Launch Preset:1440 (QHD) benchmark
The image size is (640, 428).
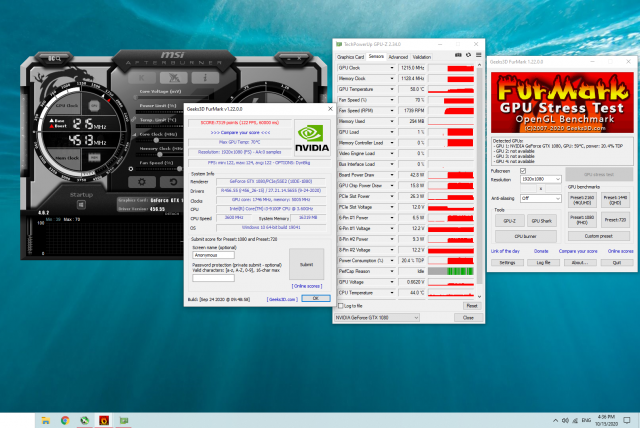pyautogui.click(x=615, y=200)
